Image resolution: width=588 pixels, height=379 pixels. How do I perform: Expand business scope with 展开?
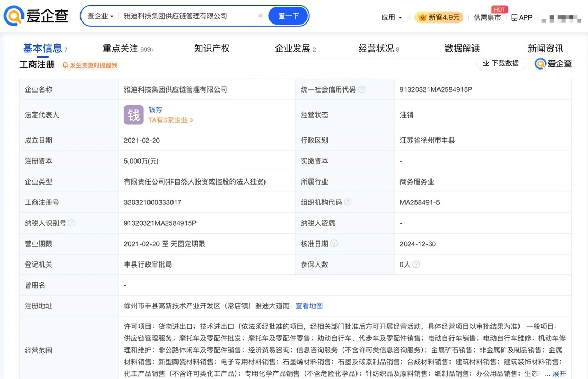(x=559, y=374)
